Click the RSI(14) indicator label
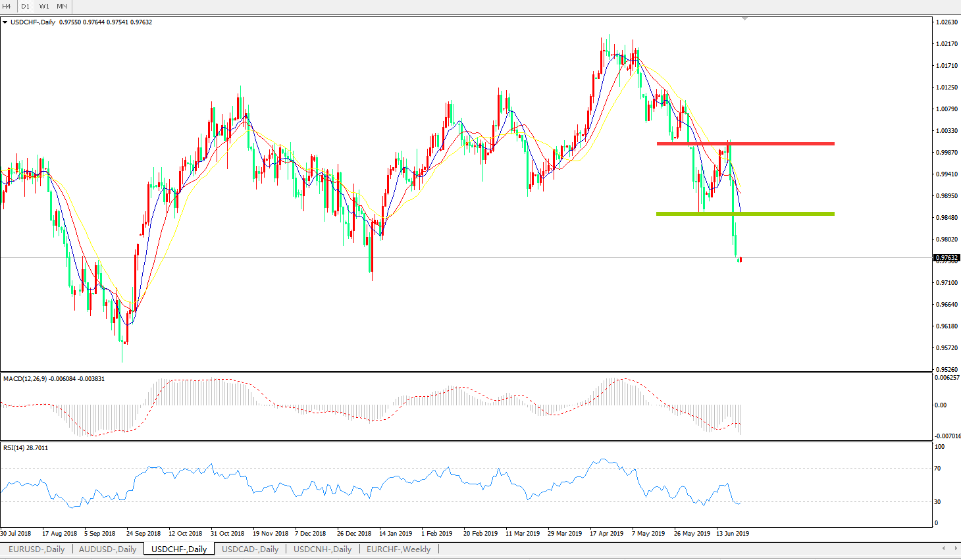961x560 pixels. [16, 448]
